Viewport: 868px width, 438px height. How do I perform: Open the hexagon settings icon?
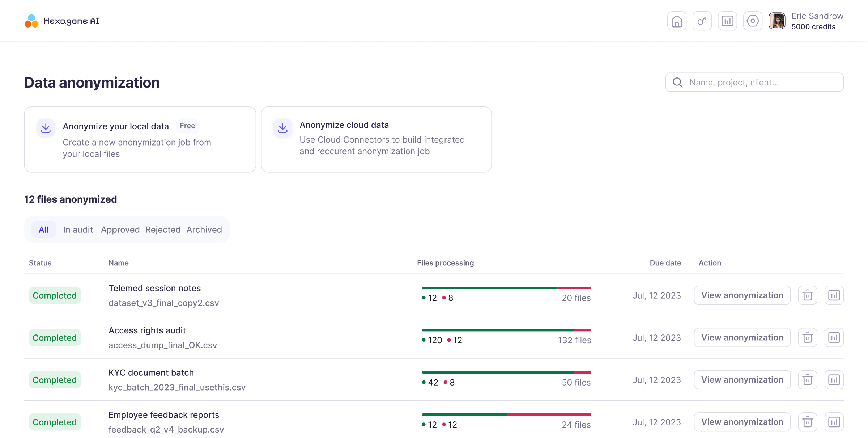point(753,21)
